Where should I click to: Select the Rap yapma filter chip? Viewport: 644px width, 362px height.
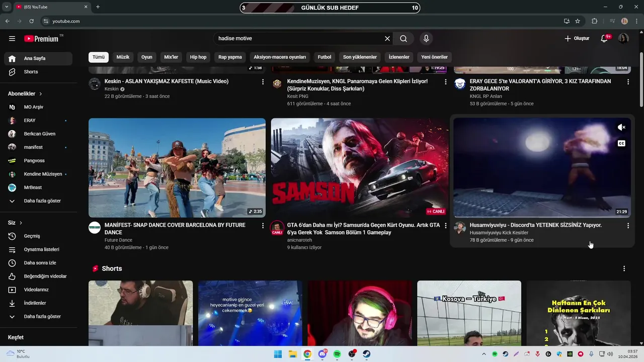(x=230, y=57)
